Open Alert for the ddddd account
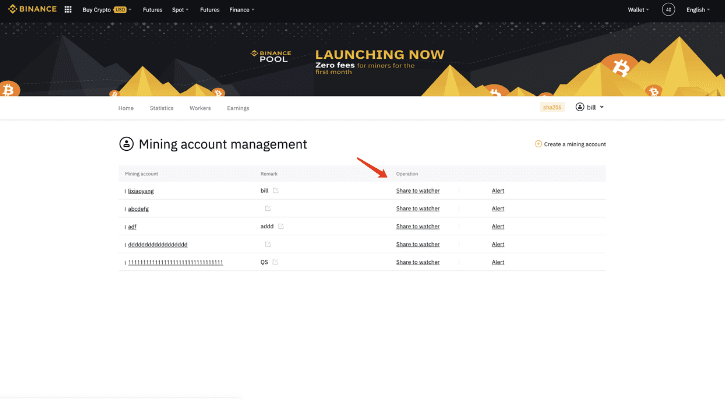The image size is (725, 400). pyautogui.click(x=498, y=244)
